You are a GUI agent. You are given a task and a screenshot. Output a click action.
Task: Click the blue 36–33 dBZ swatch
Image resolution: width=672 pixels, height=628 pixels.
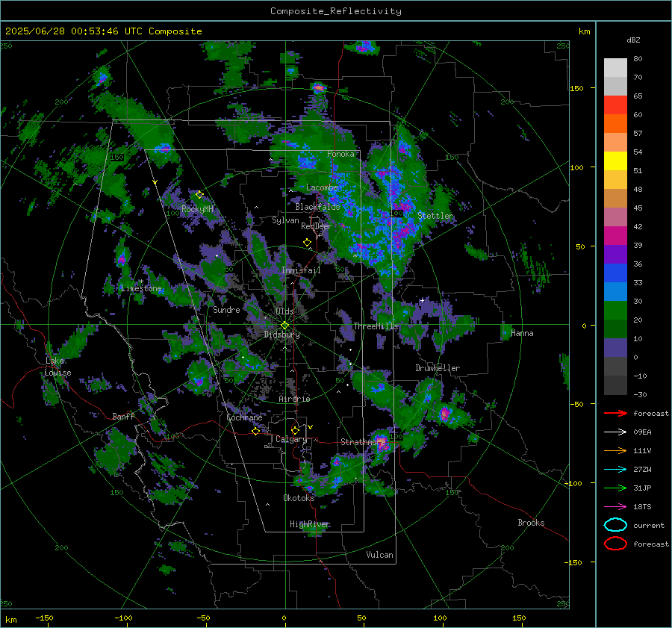[615, 273]
